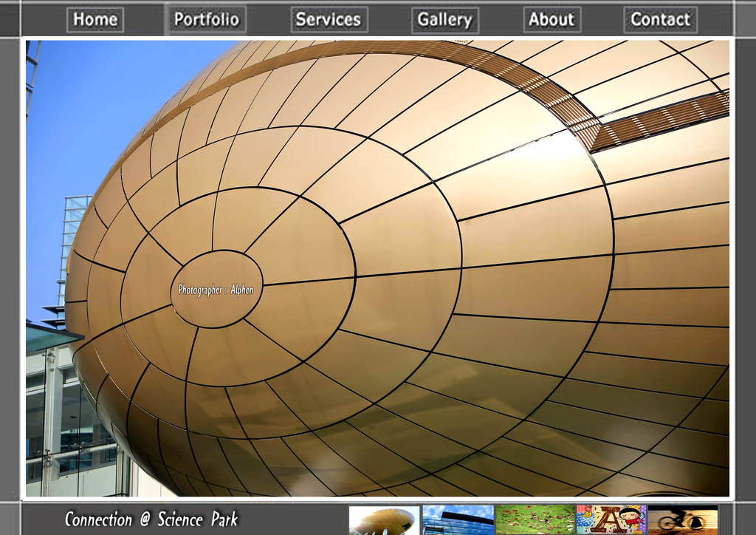Visit the About page

pos(552,20)
